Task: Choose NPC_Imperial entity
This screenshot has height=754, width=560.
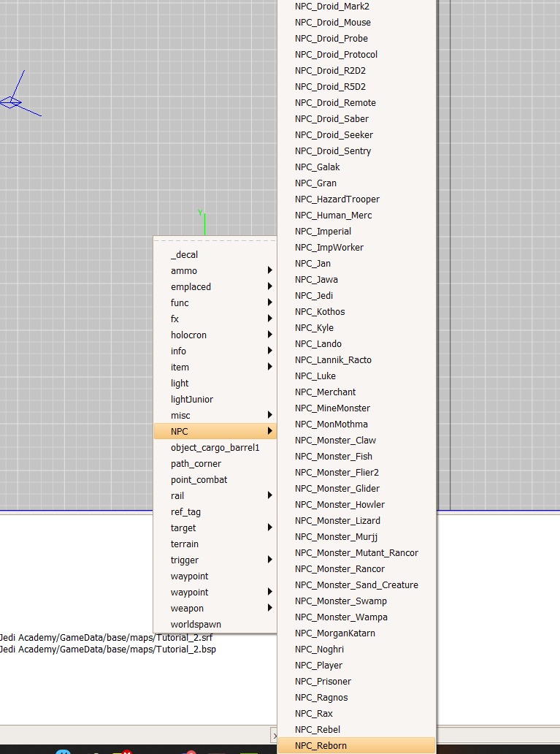Action: tap(357, 232)
